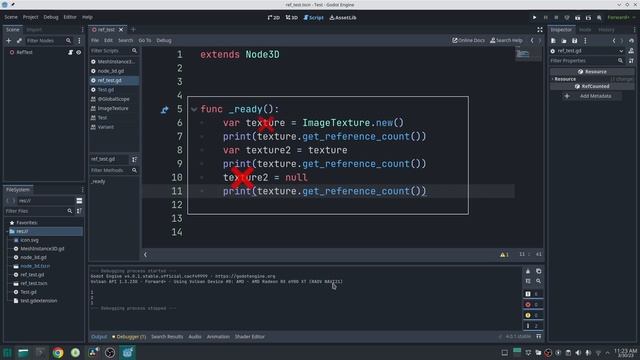Open the Debug menu in main menu bar
The height and width of the screenshot is (360, 640).
tap(51, 17)
